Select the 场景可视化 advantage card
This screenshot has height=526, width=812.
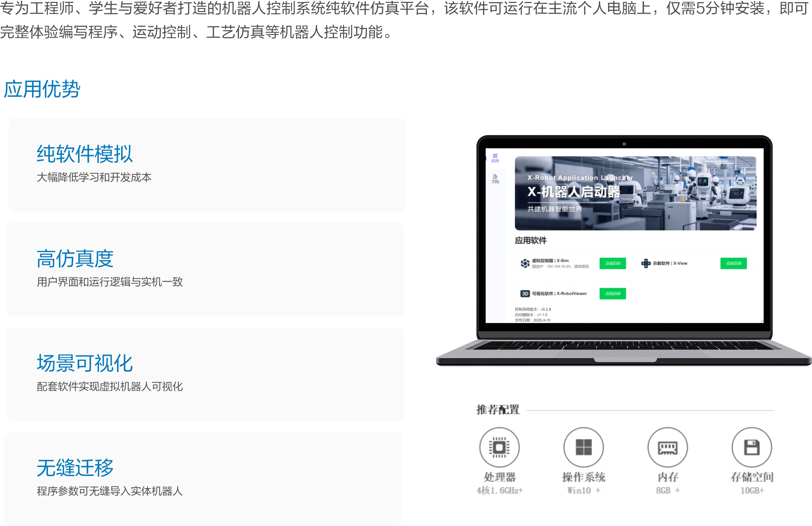click(x=205, y=374)
